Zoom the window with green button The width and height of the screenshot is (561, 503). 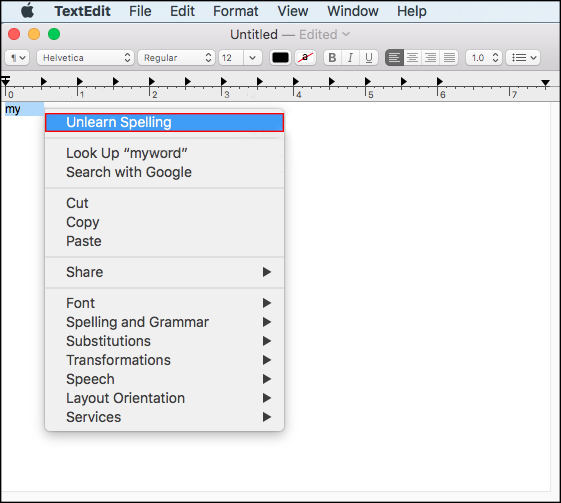(x=54, y=34)
